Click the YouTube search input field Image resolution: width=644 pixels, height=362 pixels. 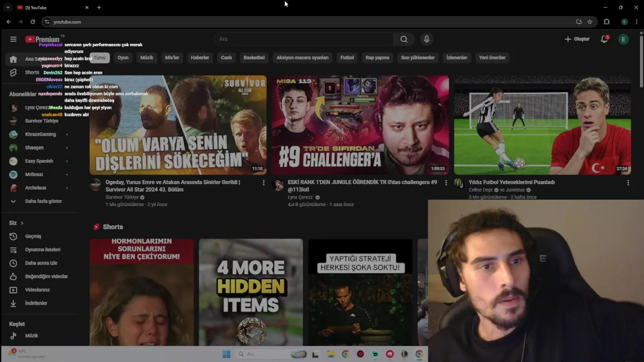[303, 39]
